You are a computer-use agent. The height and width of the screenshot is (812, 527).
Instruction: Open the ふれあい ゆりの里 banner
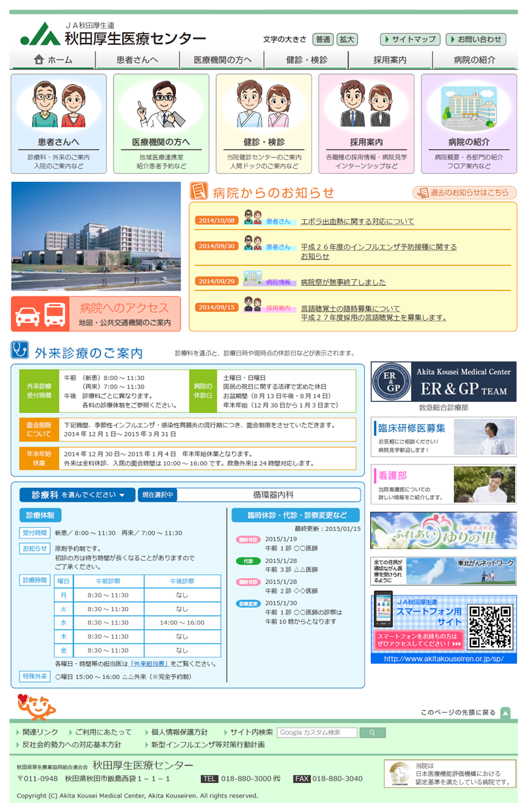(x=443, y=530)
